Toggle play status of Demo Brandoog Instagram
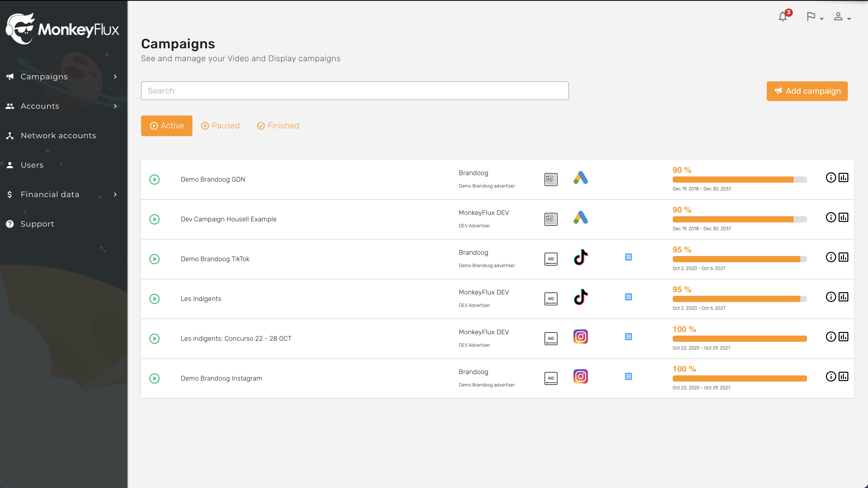868x488 pixels. [x=154, y=378]
